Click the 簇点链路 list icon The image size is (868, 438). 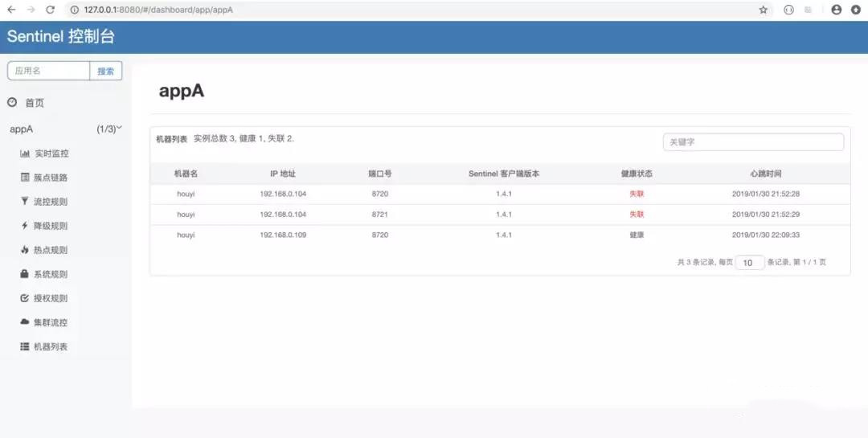coord(25,177)
